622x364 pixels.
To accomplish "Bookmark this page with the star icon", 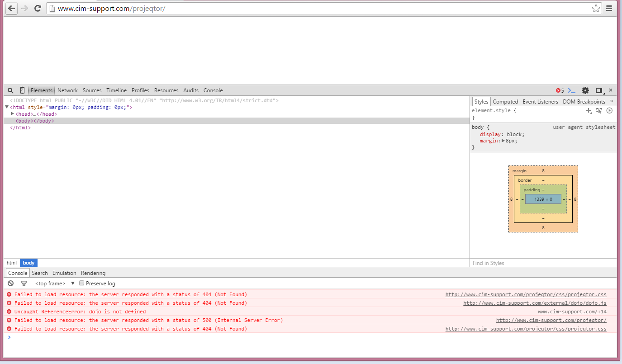I will pos(596,8).
